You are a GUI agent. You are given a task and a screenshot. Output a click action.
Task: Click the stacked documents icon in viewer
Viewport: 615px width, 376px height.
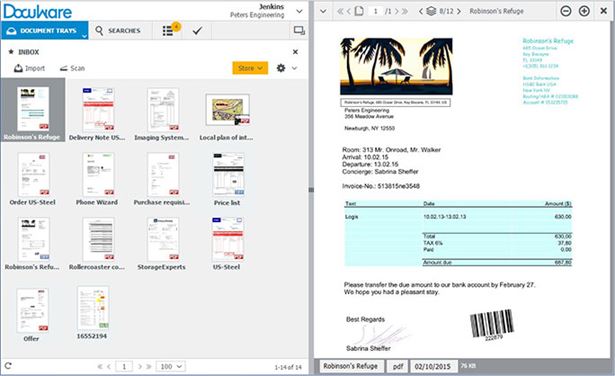(x=431, y=11)
